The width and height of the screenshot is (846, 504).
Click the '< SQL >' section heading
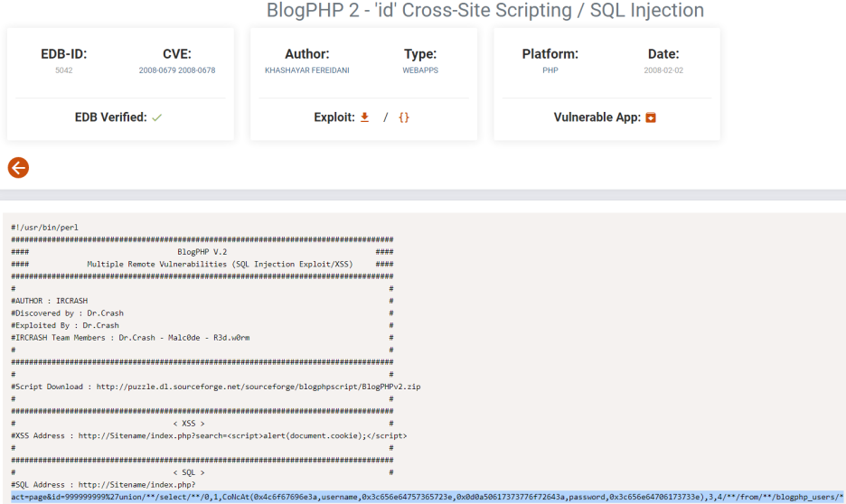pos(189,472)
